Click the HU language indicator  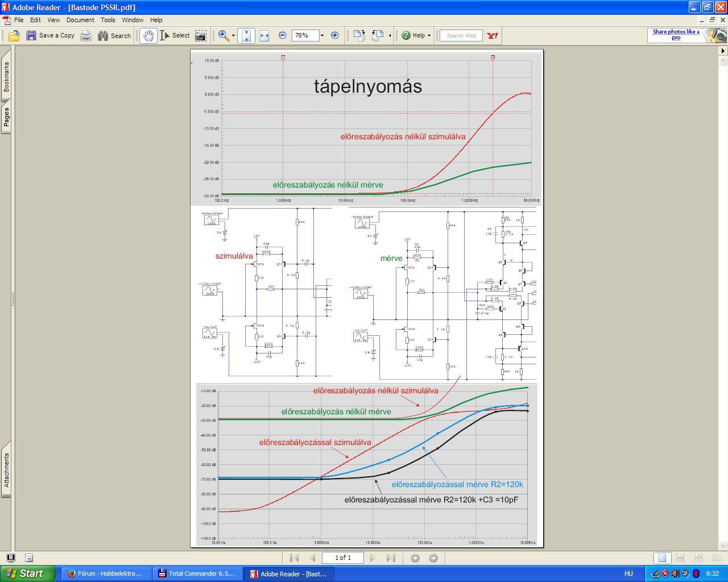(628, 573)
